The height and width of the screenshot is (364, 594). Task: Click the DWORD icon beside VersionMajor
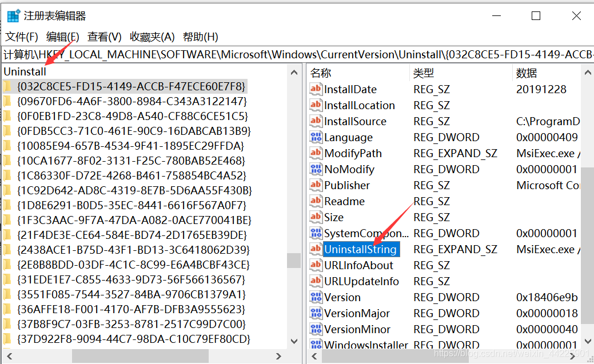click(x=316, y=313)
